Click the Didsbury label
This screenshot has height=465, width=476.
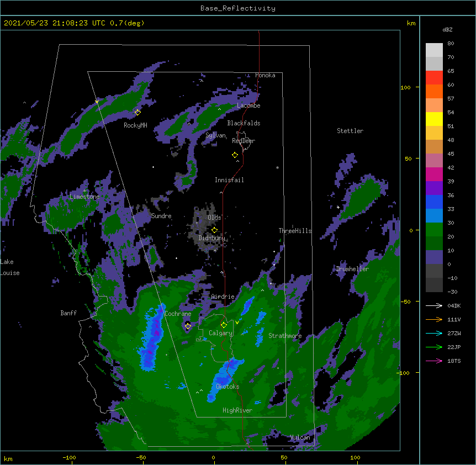point(212,238)
